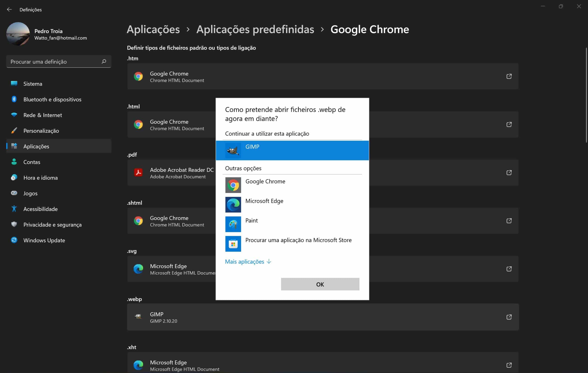Click the Aplicações breadcrumb link
588x373 pixels.
pos(153,30)
